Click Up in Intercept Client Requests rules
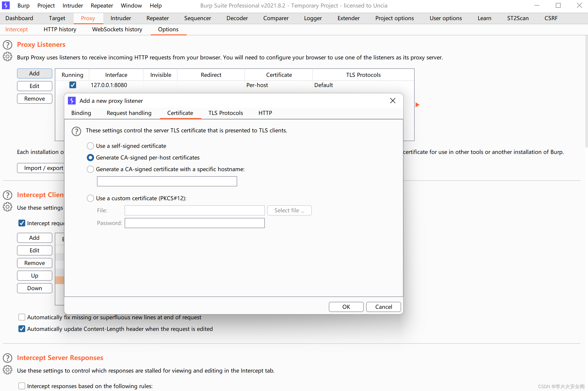 coord(34,276)
